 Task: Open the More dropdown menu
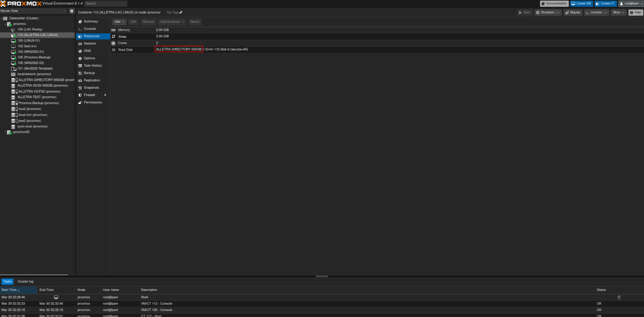coord(618,13)
